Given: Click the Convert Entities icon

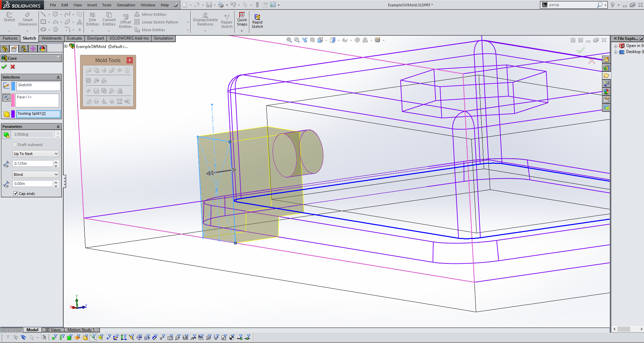Looking at the screenshot, I should (x=109, y=19).
